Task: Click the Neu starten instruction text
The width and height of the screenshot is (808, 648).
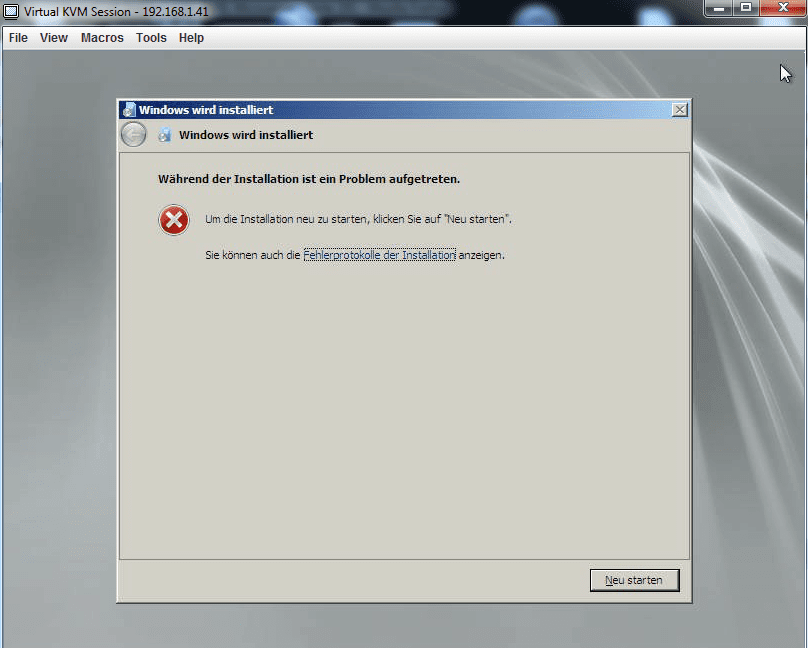Action: click(358, 219)
